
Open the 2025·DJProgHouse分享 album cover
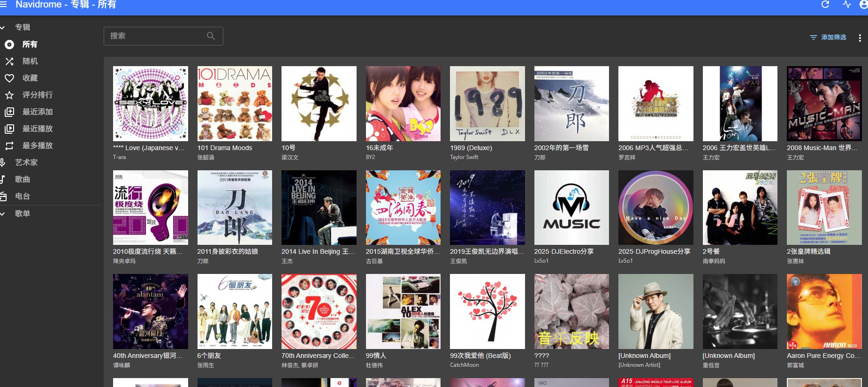(656, 207)
